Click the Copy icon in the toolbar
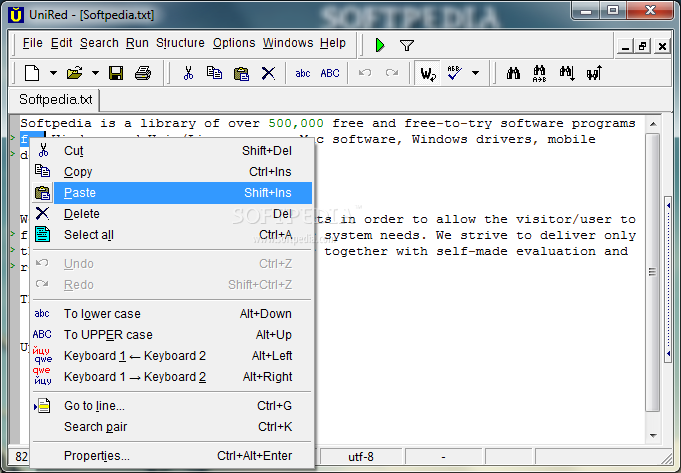Image resolution: width=681 pixels, height=473 pixels. (x=214, y=73)
